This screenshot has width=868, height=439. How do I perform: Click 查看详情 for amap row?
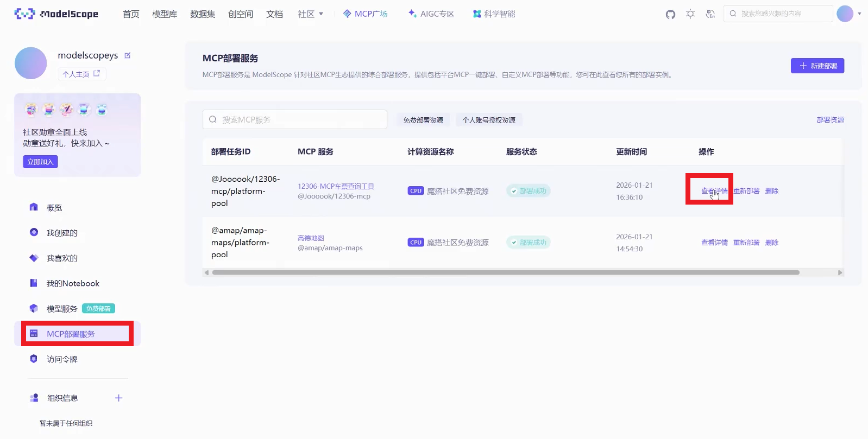click(x=714, y=243)
